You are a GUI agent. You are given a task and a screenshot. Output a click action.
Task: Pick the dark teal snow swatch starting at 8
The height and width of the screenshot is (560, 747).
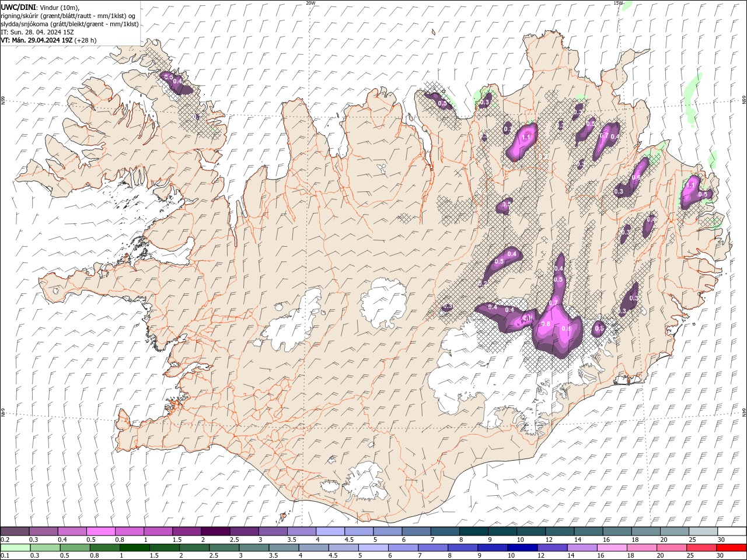474,531
